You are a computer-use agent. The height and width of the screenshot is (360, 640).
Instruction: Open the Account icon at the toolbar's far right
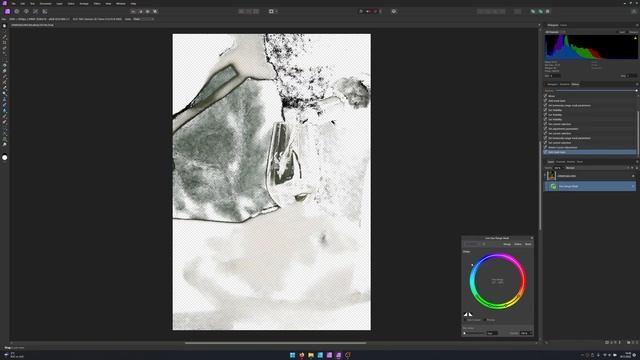(x=634, y=11)
